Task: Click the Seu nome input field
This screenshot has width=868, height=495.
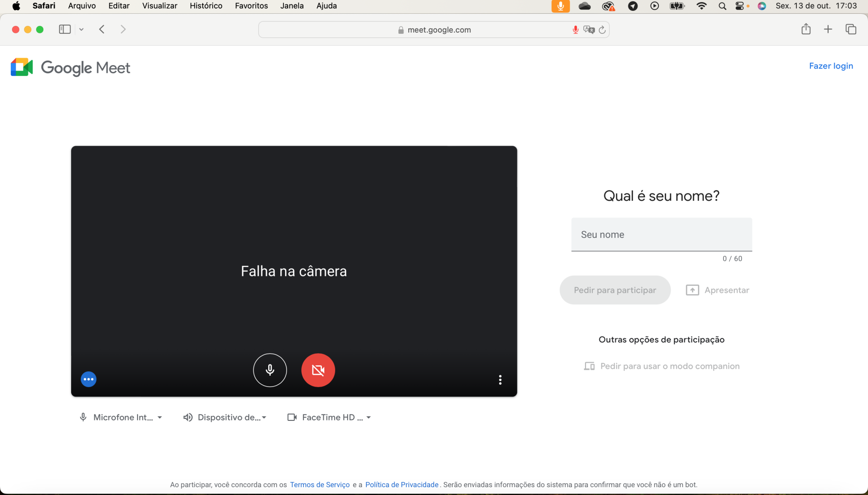Action: tap(661, 235)
